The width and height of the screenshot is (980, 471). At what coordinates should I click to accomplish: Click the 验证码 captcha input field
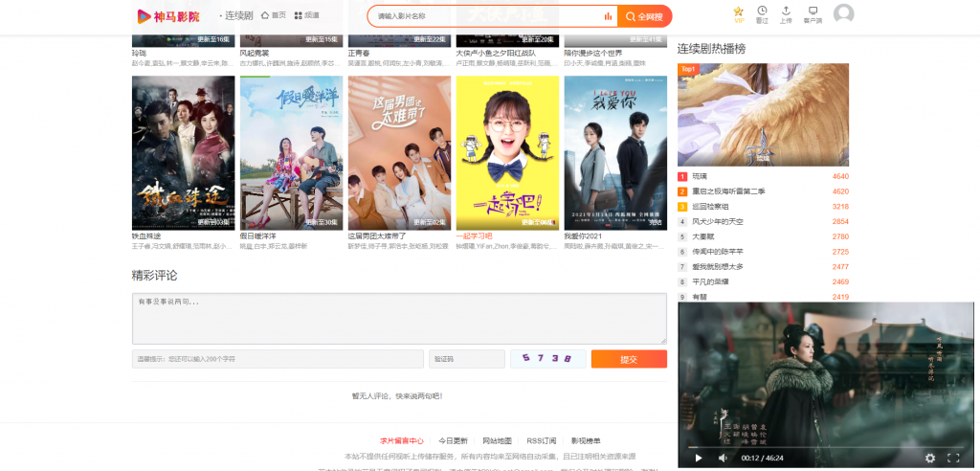[x=467, y=359]
